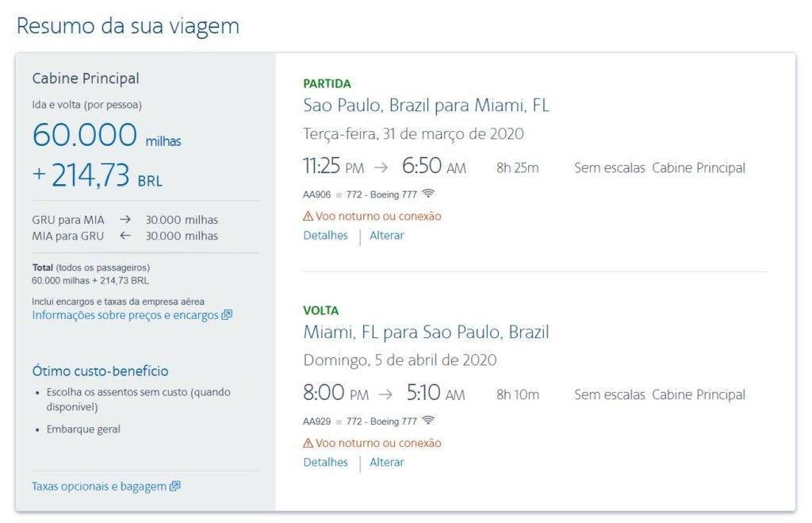The height and width of the screenshot is (523, 812).
Task: Click external-link icon beside Taxas opcionais e bagagem
Action: pyautogui.click(x=175, y=486)
